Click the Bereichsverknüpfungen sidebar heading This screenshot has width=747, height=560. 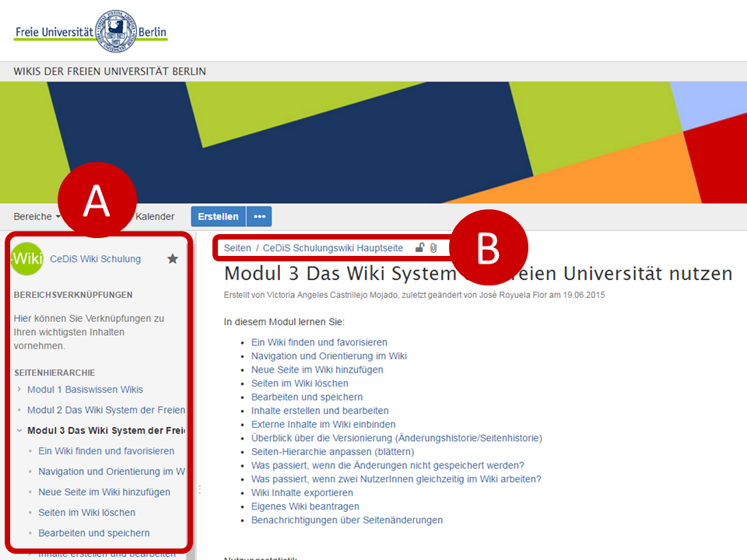[x=73, y=295]
